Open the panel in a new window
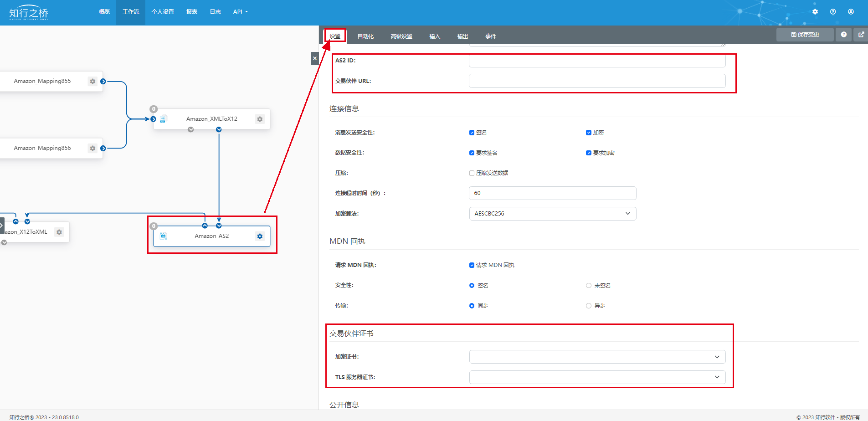This screenshot has width=868, height=421. point(861,35)
